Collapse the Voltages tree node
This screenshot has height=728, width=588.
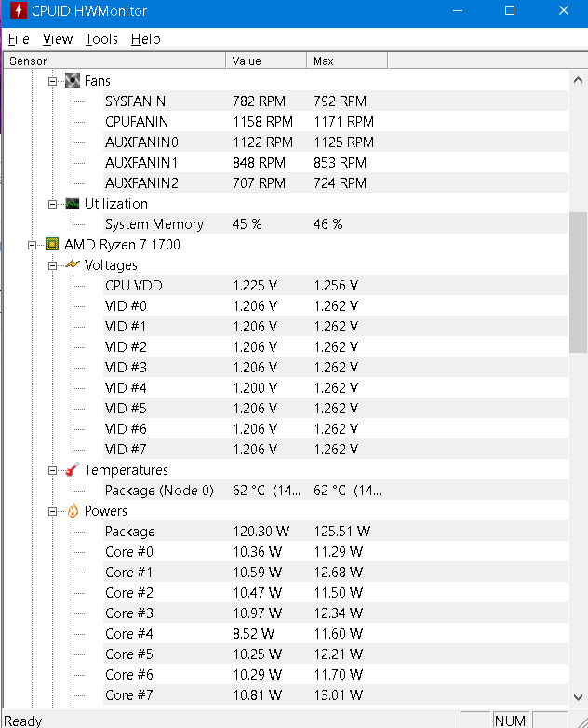pos(52,265)
